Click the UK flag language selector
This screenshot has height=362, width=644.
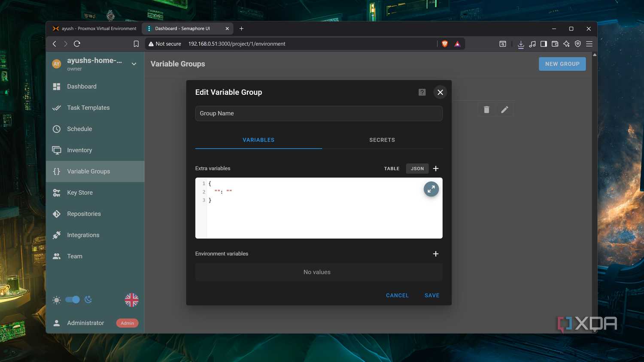(131, 300)
